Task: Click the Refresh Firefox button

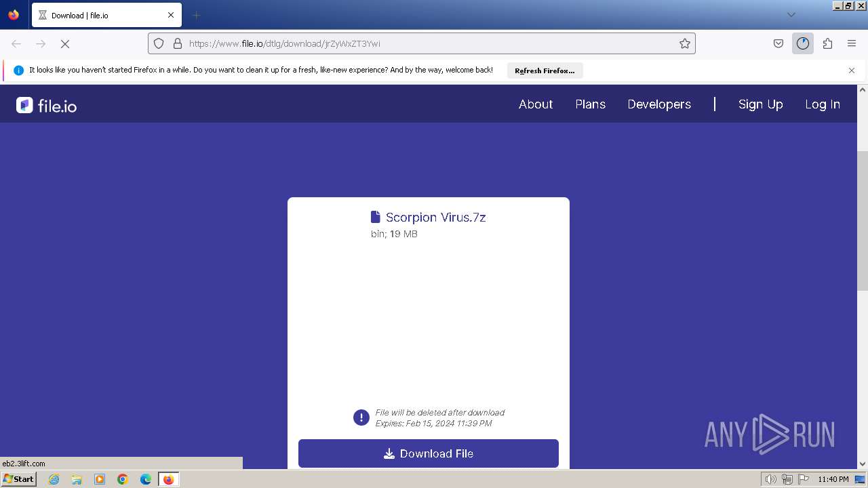Action: pyautogui.click(x=545, y=70)
